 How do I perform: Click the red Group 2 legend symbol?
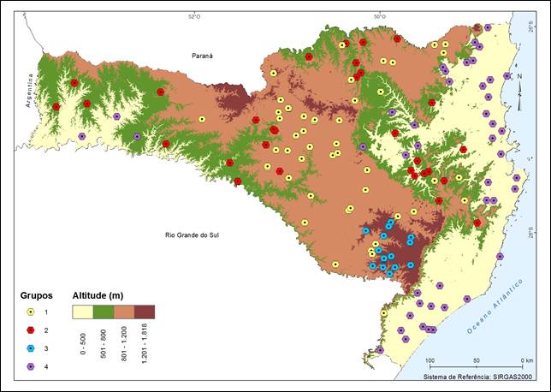[31, 330]
